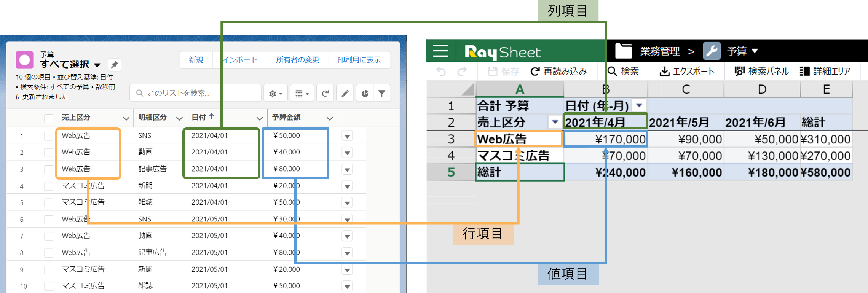Check the checkbox for row 2
This screenshot has height=293, width=868.
click(x=49, y=153)
